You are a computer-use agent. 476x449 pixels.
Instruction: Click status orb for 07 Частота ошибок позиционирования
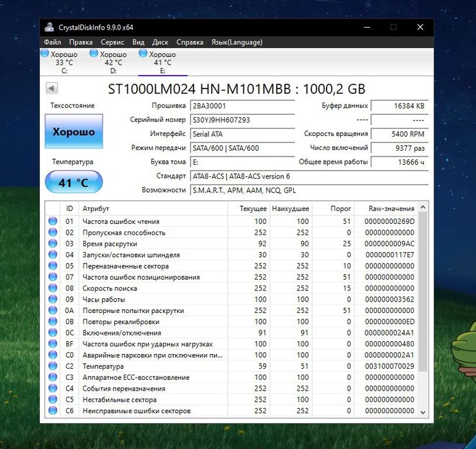pyautogui.click(x=53, y=277)
